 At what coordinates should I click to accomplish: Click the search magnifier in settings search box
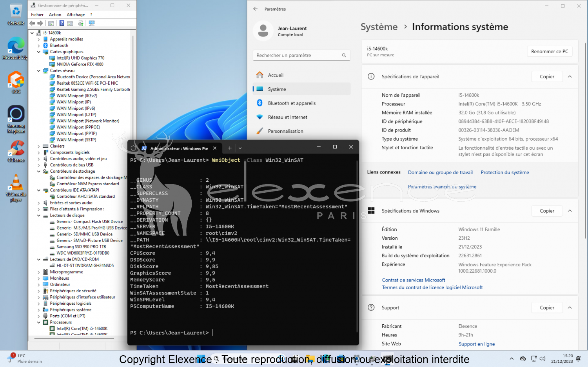[x=344, y=55]
